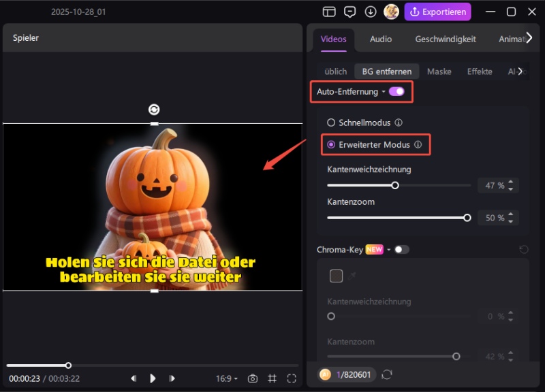Expand the Chroma-Key dropdown arrow

[x=390, y=250]
